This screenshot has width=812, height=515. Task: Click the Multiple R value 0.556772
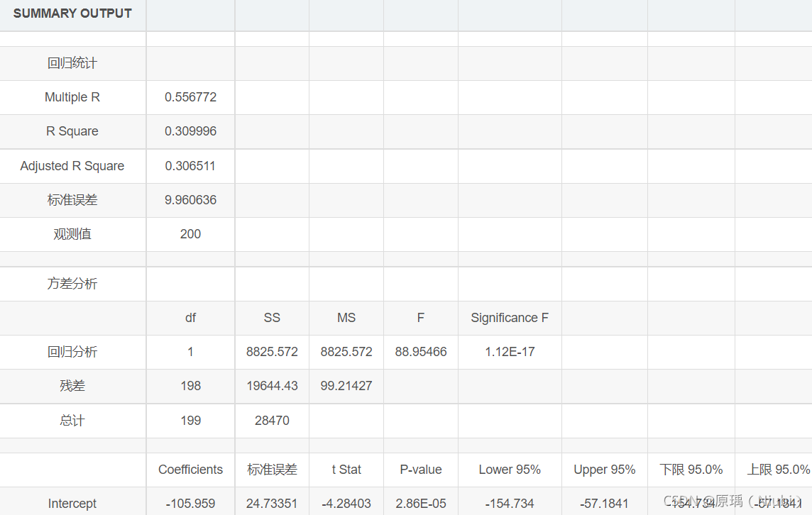[190, 97]
